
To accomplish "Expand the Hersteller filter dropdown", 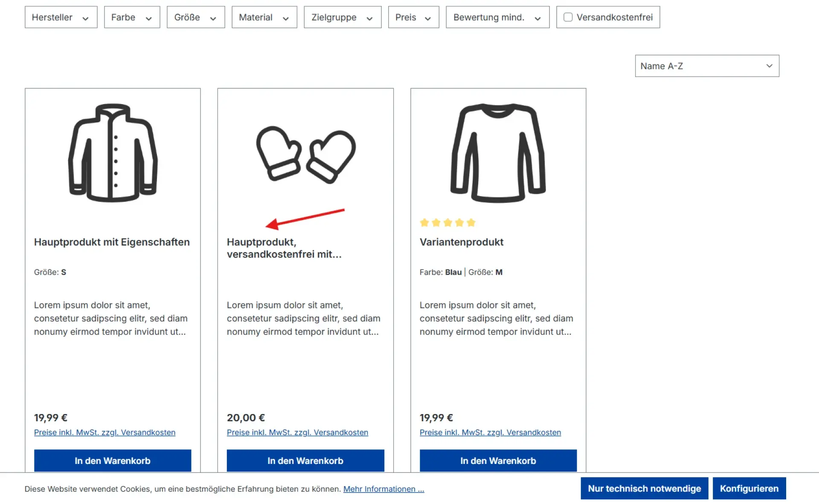I will [61, 17].
